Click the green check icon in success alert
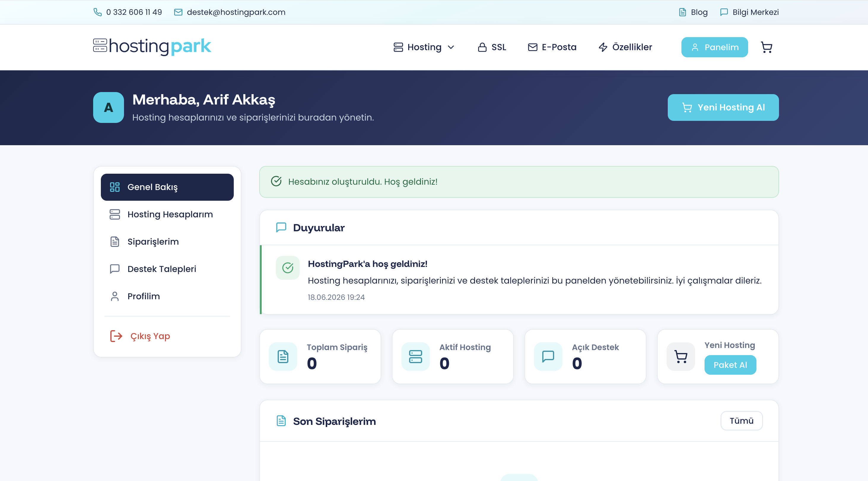Viewport: 868px width, 481px height. tap(276, 181)
